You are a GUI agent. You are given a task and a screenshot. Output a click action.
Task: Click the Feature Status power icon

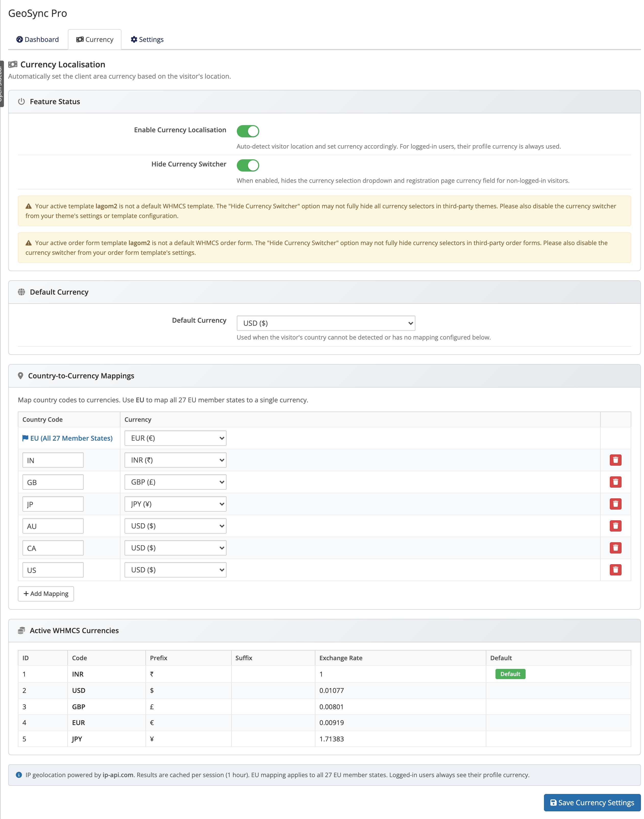[x=21, y=101]
